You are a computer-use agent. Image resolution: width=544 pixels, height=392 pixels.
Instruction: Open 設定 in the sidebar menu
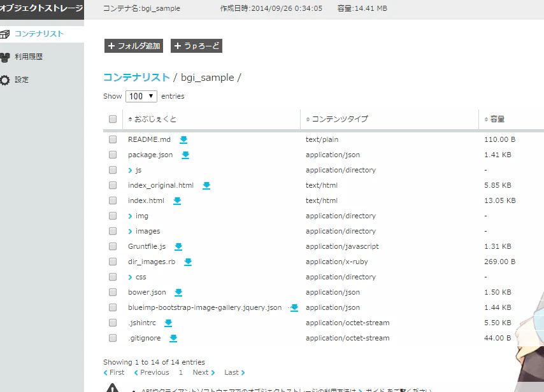22,80
